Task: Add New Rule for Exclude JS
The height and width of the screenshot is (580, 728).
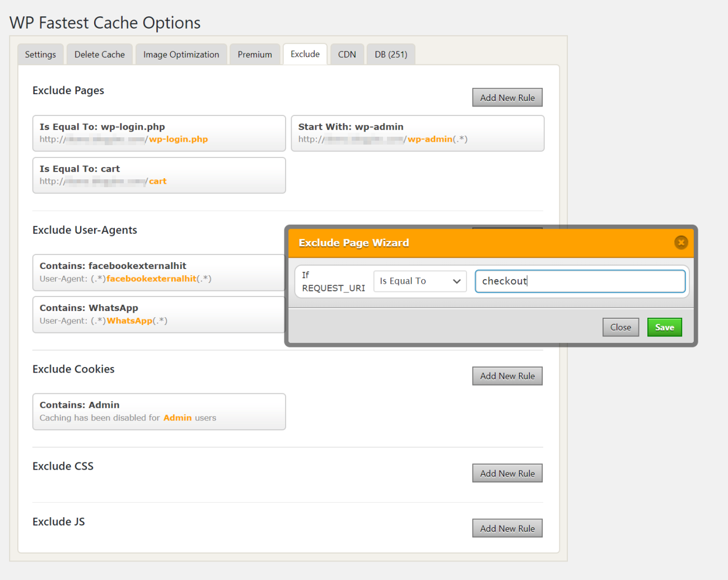Action: (507, 528)
